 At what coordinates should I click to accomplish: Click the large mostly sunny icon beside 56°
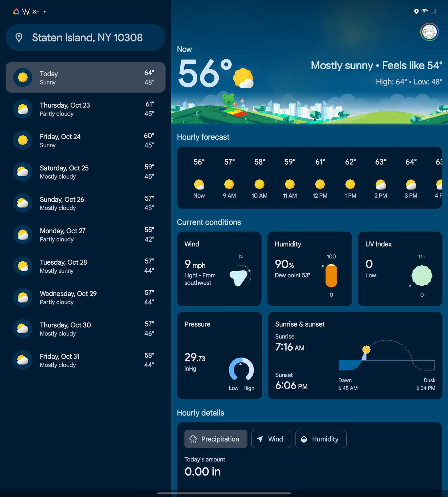click(x=243, y=78)
